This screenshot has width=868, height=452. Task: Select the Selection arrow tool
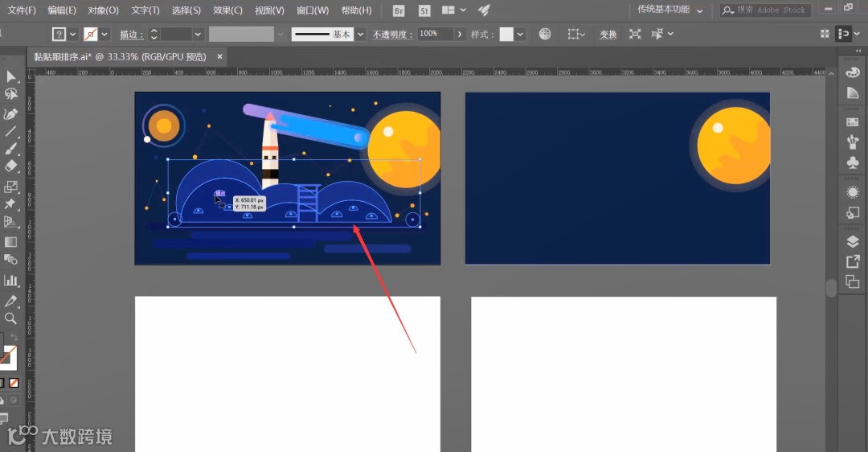tap(11, 76)
